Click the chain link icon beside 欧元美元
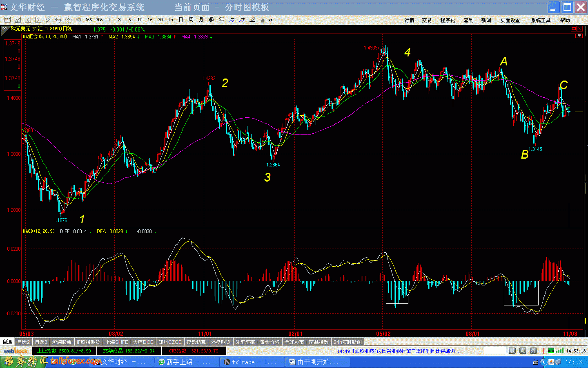The width and height of the screenshot is (588, 368). point(4,29)
